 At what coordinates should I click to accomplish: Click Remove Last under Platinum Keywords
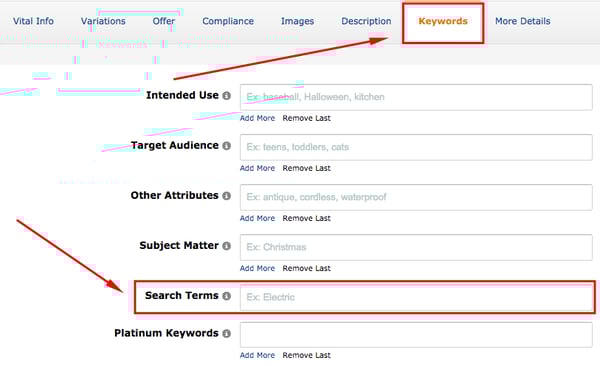tap(307, 355)
